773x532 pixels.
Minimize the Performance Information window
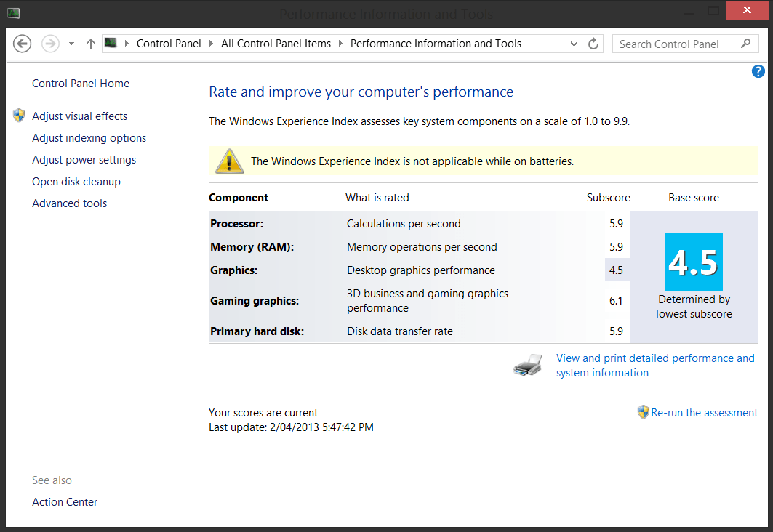(689, 13)
